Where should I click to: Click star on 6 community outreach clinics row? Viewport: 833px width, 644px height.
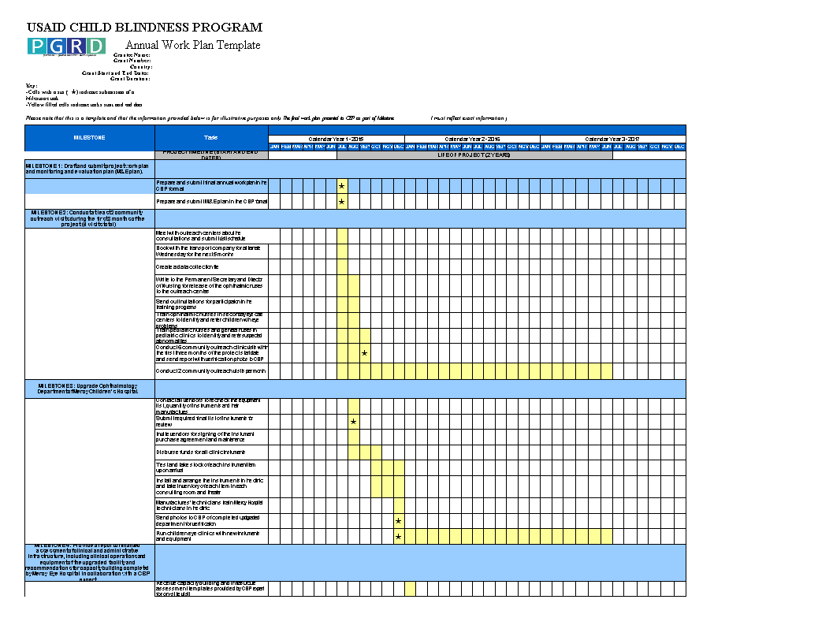pos(365,353)
